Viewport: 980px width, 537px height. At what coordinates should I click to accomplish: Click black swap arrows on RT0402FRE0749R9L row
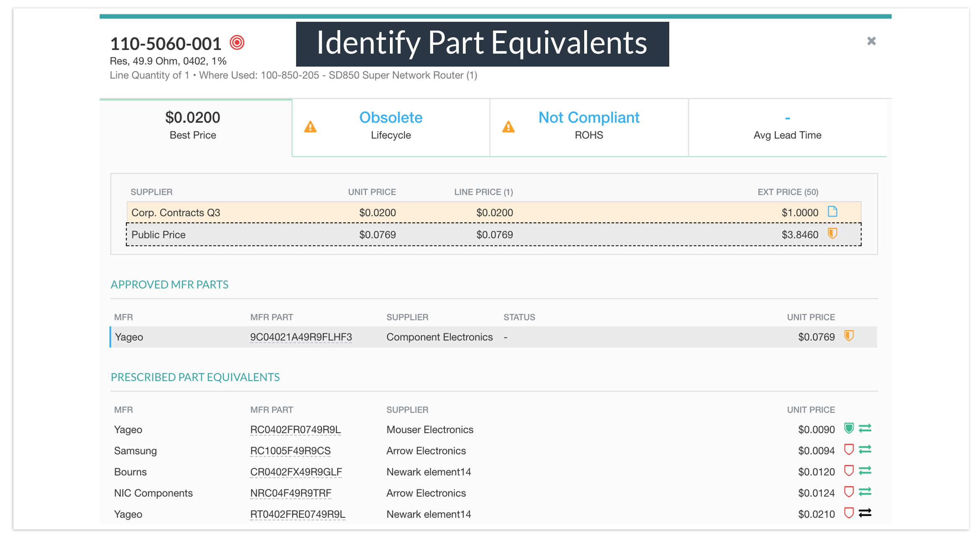865,513
